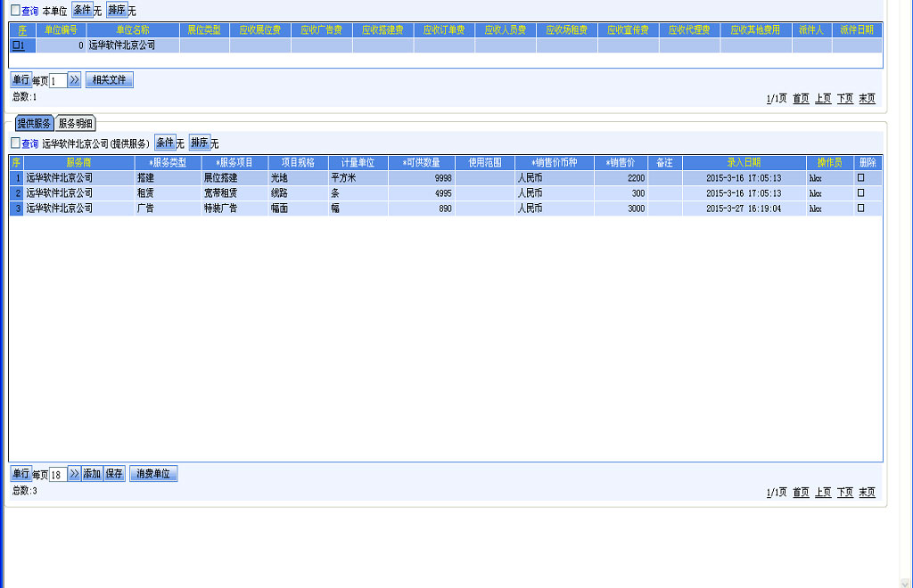Open 条件 filter in the services panel
This screenshot has width=913, height=588.
coord(165,143)
